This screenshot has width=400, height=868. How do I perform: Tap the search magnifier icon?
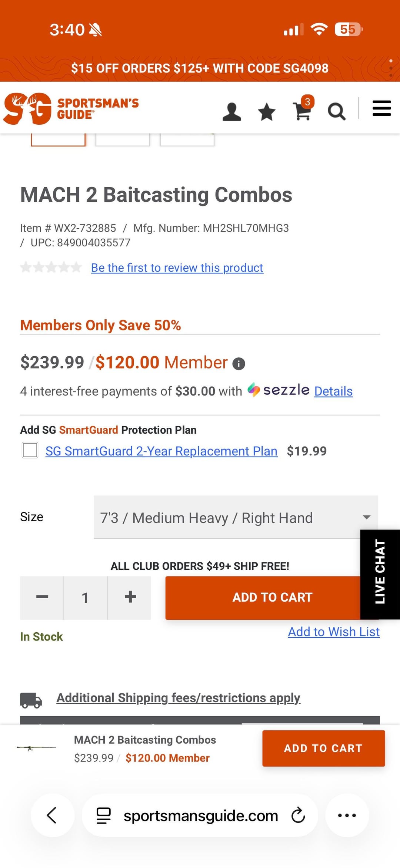[x=336, y=111]
